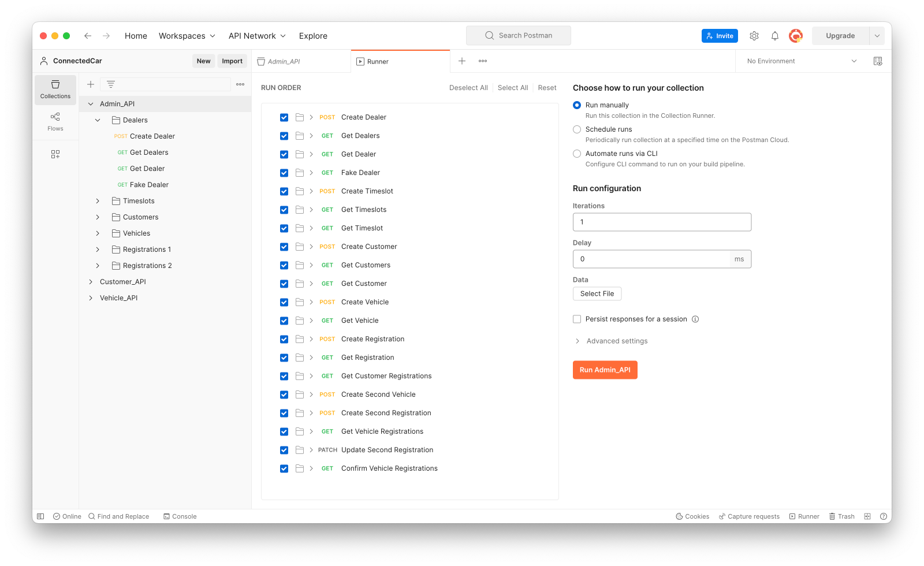Open the Collections sidebar panel
This screenshot has width=924, height=566.
[x=55, y=90]
